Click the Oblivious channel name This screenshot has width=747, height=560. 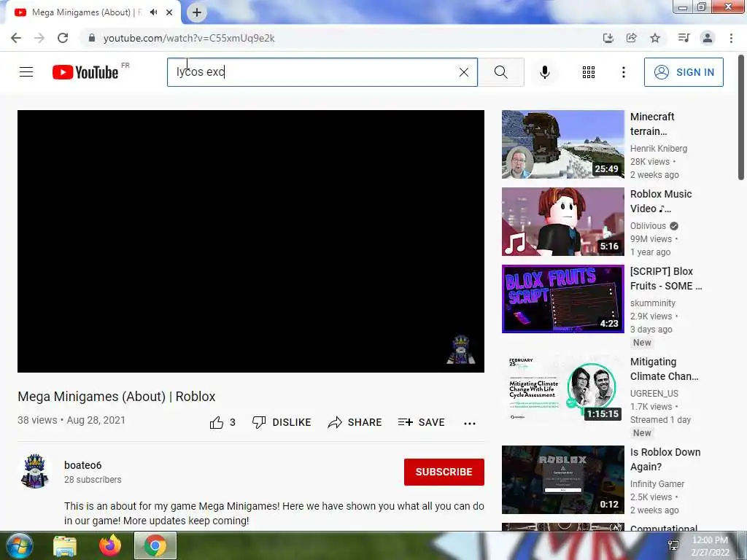tap(648, 226)
